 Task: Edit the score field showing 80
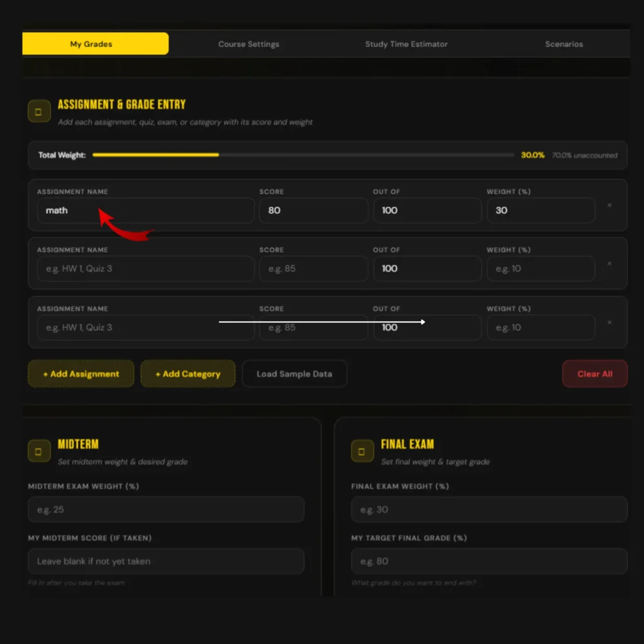click(313, 210)
